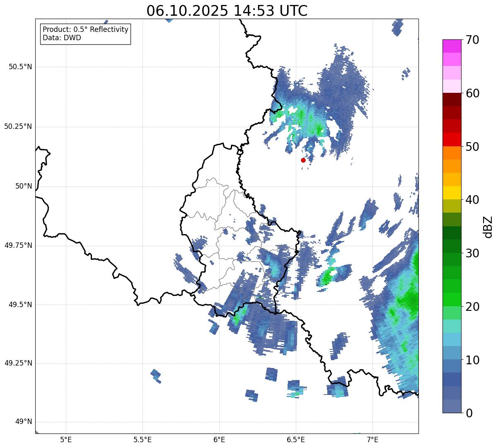
Task: Click the magenta top colorbar segment
Action: tap(452, 46)
